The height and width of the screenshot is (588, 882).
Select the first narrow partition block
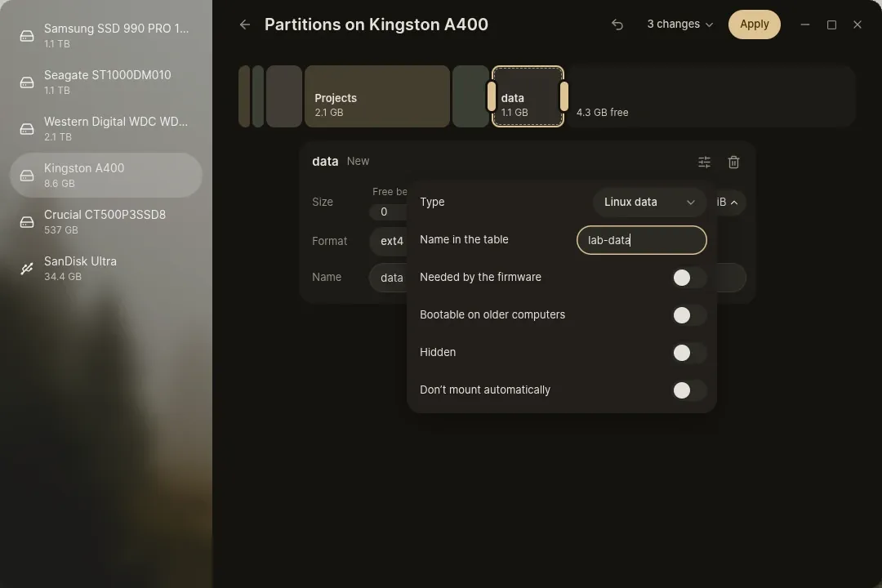click(x=244, y=96)
